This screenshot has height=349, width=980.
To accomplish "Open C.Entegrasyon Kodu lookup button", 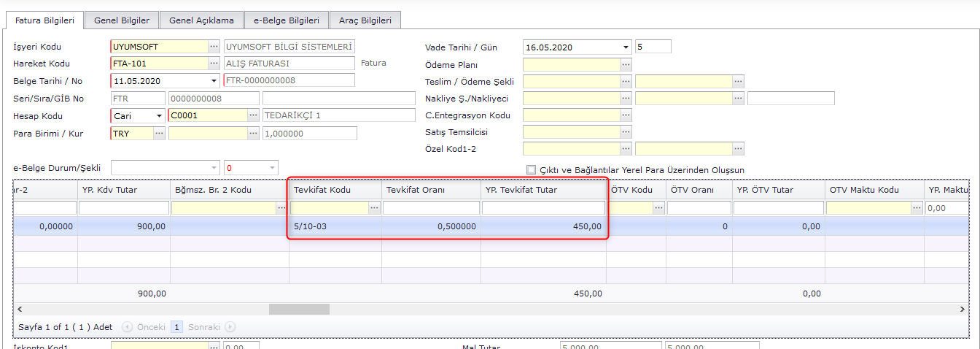I will point(626,115).
